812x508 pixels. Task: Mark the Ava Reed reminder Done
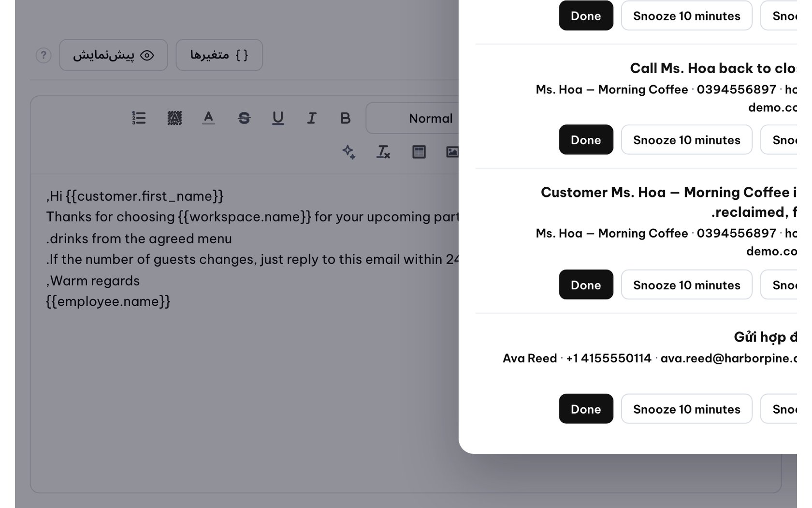[586, 409]
